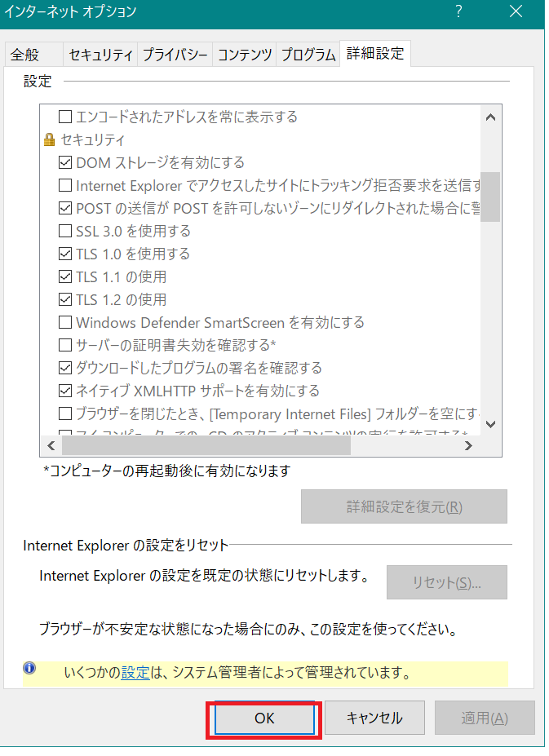The height and width of the screenshot is (756, 549).
Task: Click the *コンピューターの再起動後に有効になります note
Action: [x=167, y=471]
